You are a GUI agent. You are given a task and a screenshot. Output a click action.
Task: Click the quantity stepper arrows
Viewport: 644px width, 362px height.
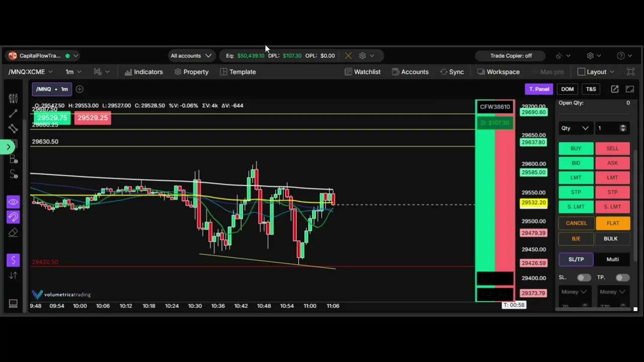click(623, 128)
